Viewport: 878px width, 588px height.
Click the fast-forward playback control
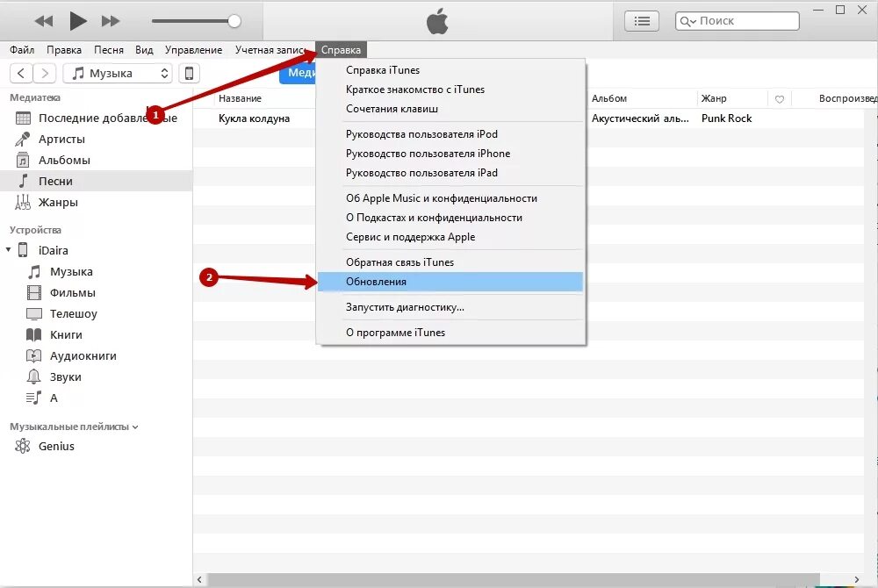click(109, 20)
